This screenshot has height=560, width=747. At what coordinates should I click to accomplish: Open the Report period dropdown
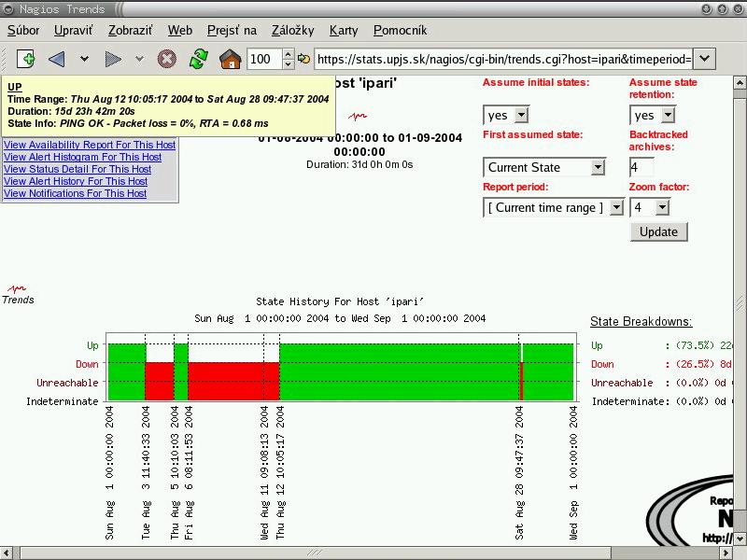click(x=554, y=207)
